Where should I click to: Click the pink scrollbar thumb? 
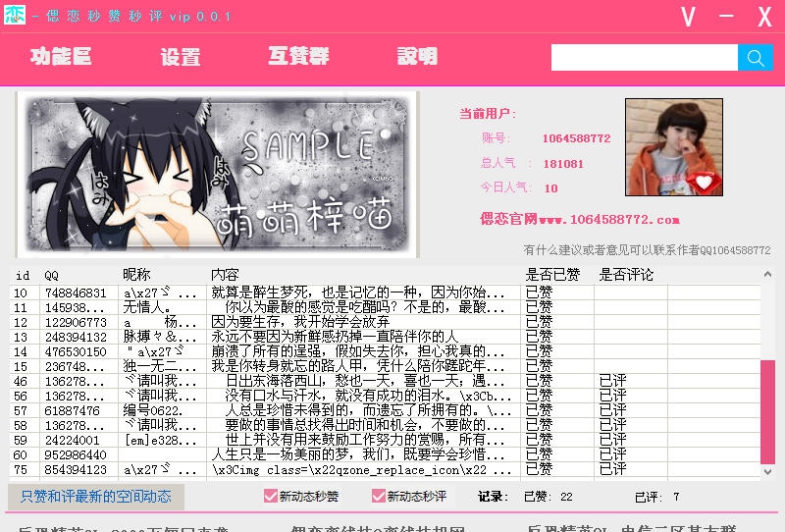(x=767, y=412)
